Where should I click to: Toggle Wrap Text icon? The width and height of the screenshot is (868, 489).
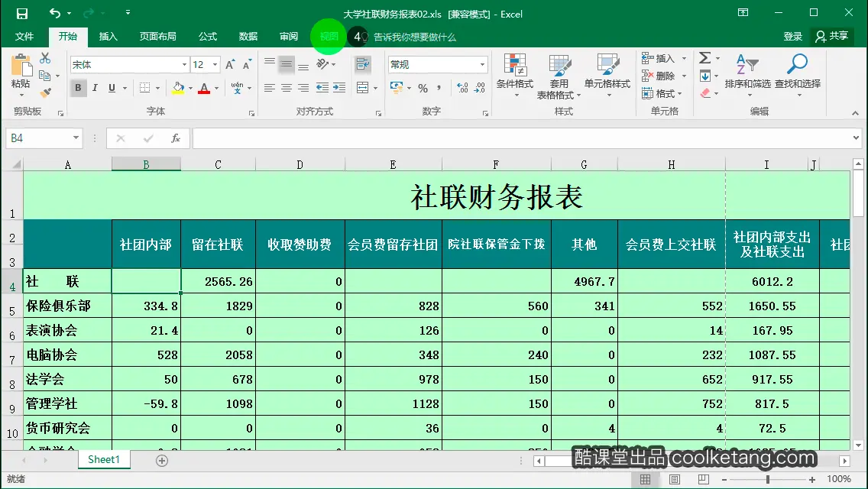pos(363,64)
